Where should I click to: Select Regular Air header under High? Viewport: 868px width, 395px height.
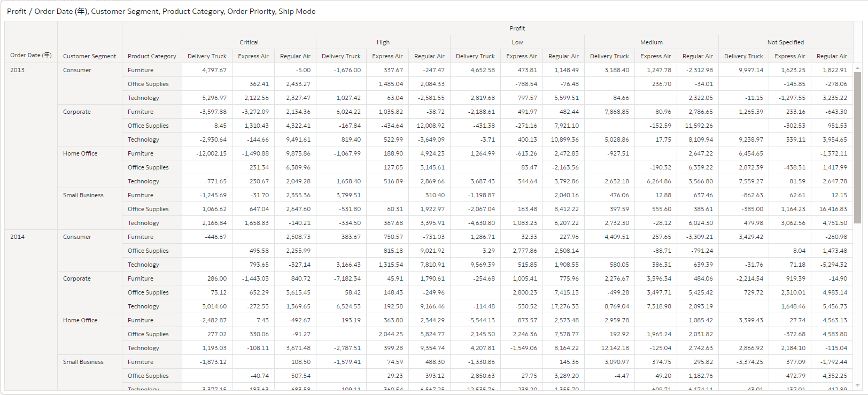point(429,56)
